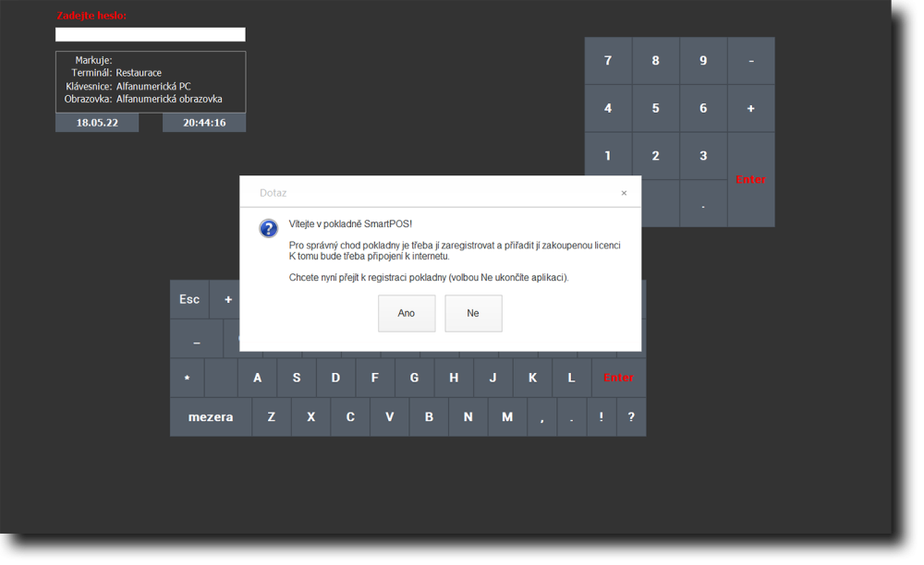Viewport: 924px width, 565px height.
Task: Tap the letter Z key
Action: (272, 417)
